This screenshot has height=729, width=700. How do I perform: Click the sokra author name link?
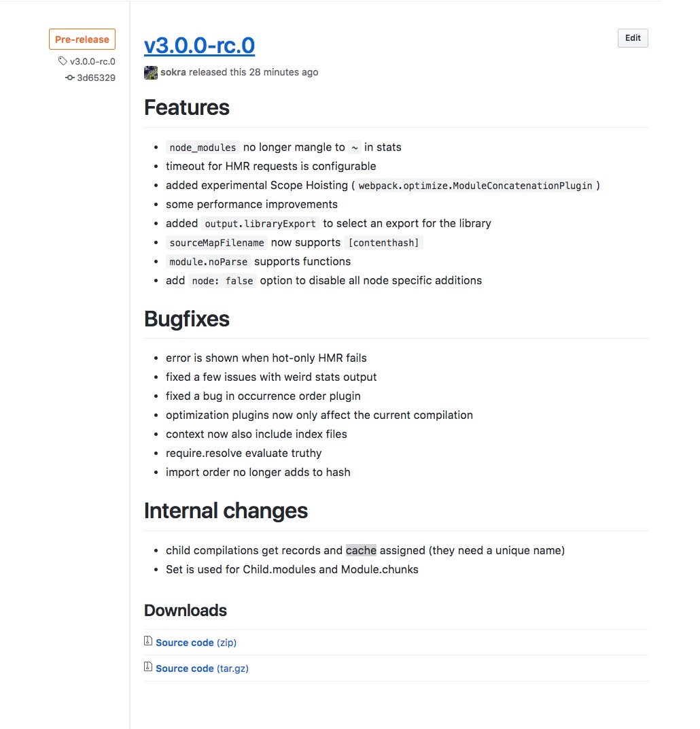pos(173,72)
